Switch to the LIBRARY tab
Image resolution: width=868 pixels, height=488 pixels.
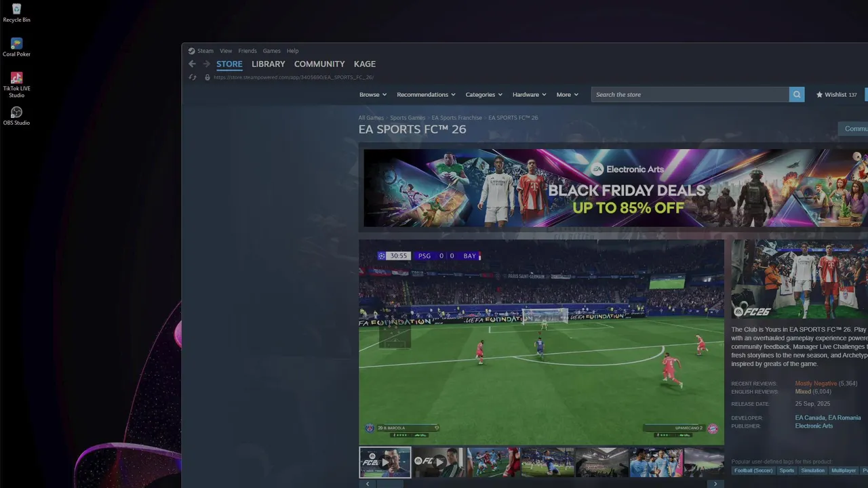269,64
